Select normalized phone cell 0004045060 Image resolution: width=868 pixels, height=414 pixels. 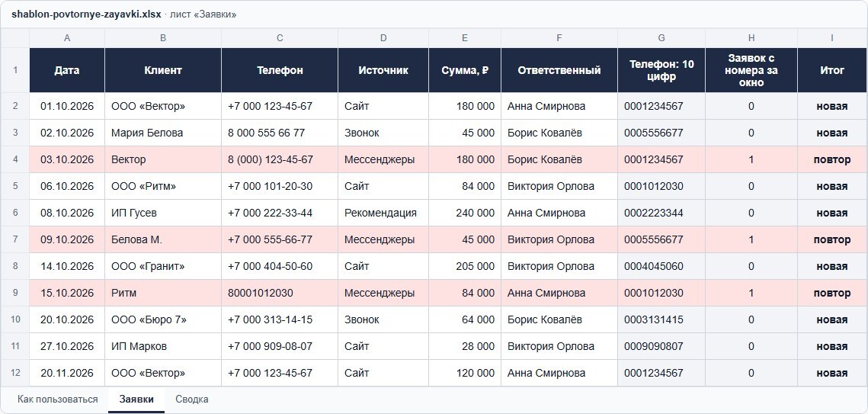661,266
